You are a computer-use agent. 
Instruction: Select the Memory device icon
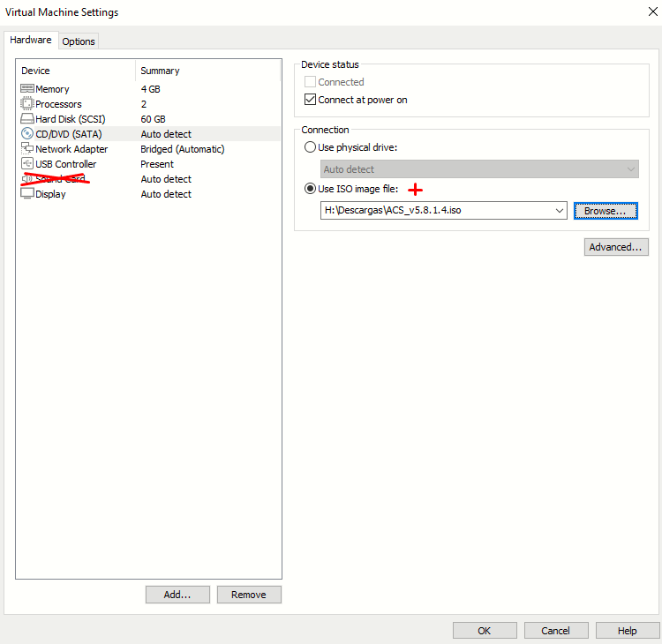pos(27,88)
